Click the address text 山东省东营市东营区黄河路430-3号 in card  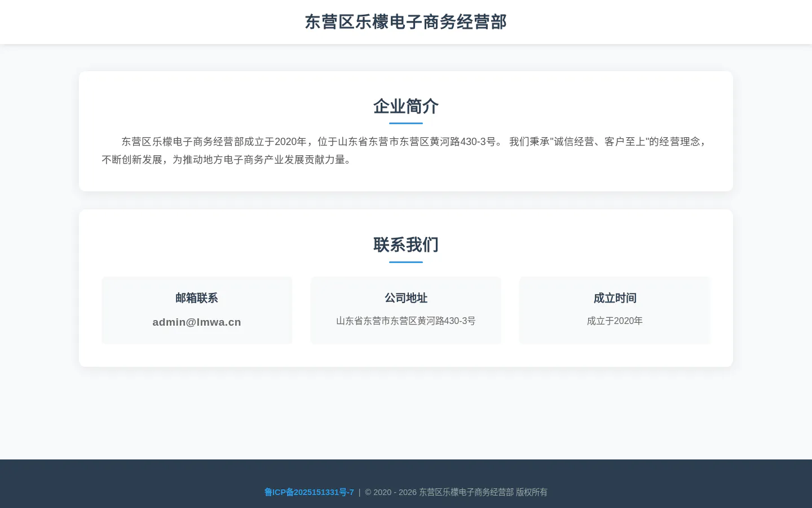tap(406, 321)
